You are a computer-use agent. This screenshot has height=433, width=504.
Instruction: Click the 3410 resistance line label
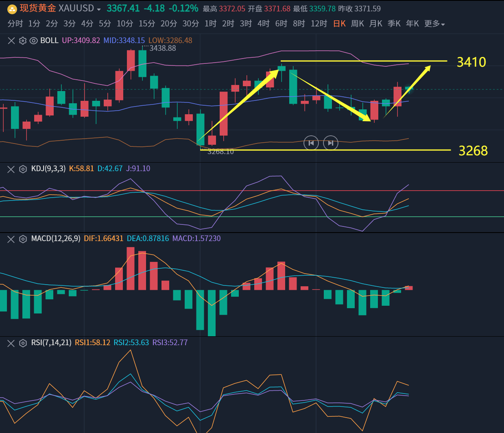click(x=471, y=62)
